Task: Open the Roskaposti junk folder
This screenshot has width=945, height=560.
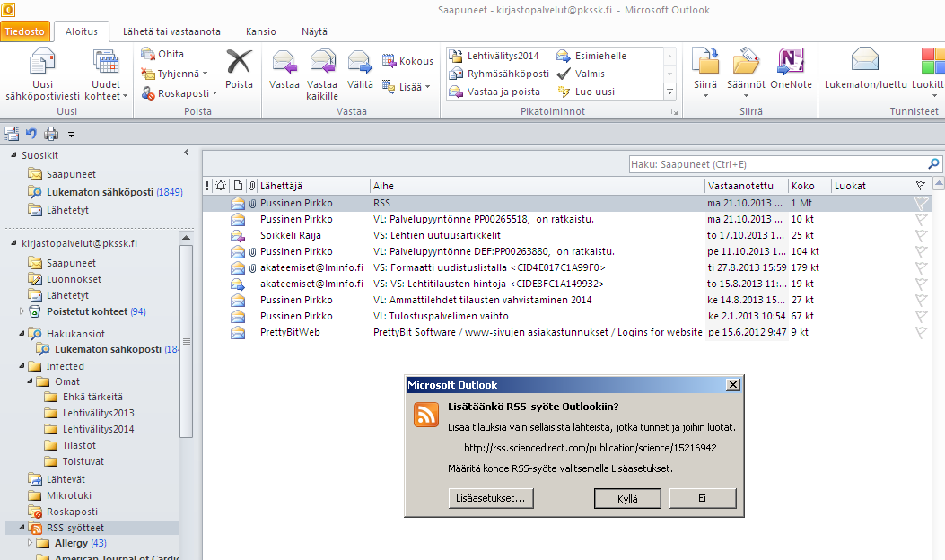Action: (x=64, y=512)
